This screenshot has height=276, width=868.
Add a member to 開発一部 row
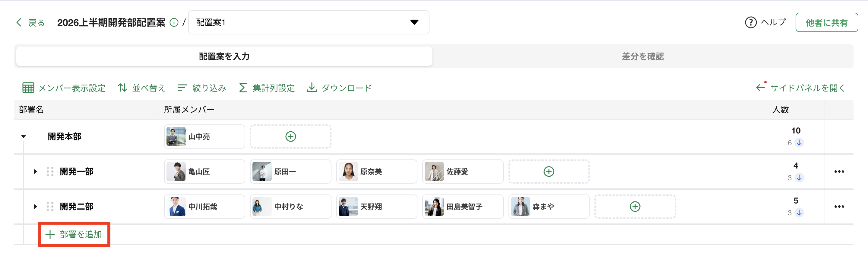tap(549, 172)
